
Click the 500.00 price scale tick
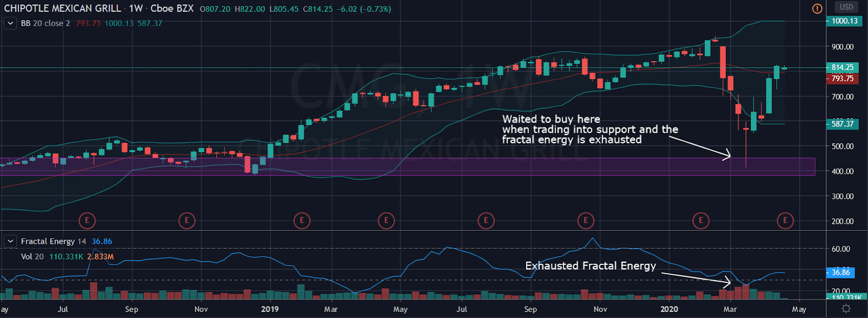pos(843,146)
